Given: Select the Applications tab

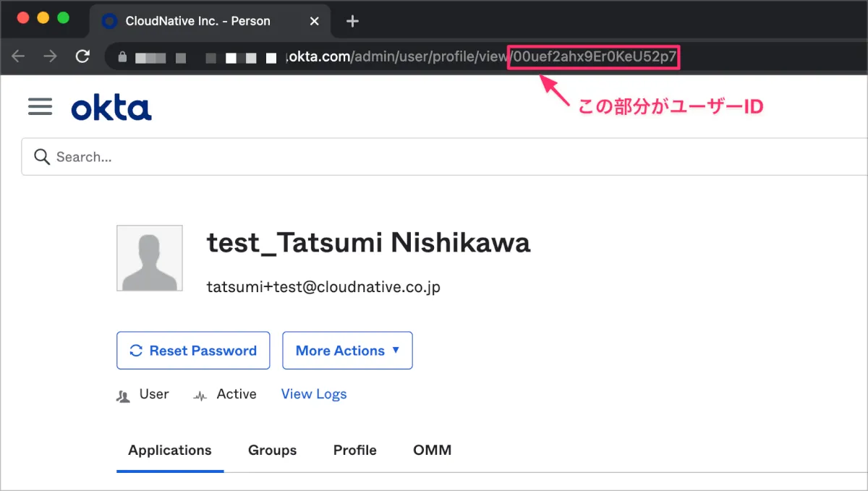Looking at the screenshot, I should pyautogui.click(x=170, y=450).
